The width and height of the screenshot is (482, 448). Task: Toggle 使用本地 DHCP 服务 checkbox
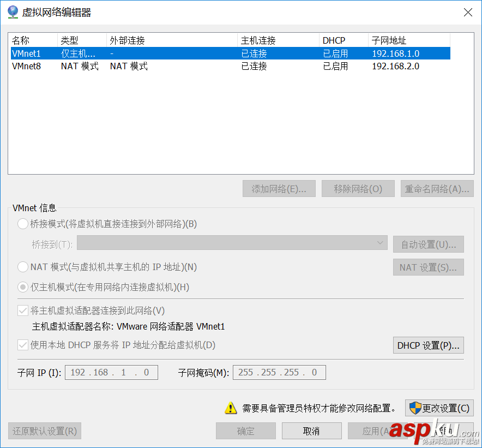click(x=23, y=345)
